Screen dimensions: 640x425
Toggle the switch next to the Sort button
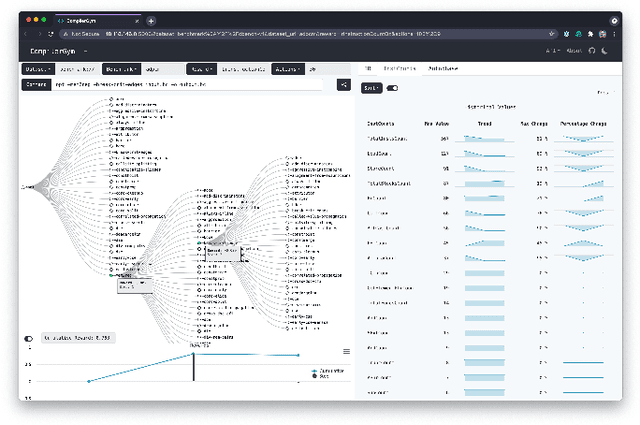coord(392,88)
